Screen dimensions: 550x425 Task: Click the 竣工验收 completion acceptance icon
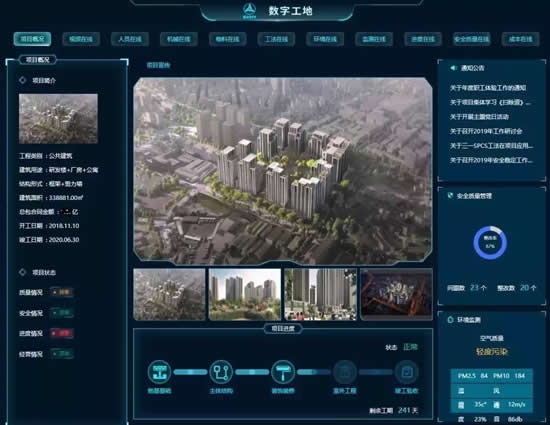pyautogui.click(x=406, y=372)
